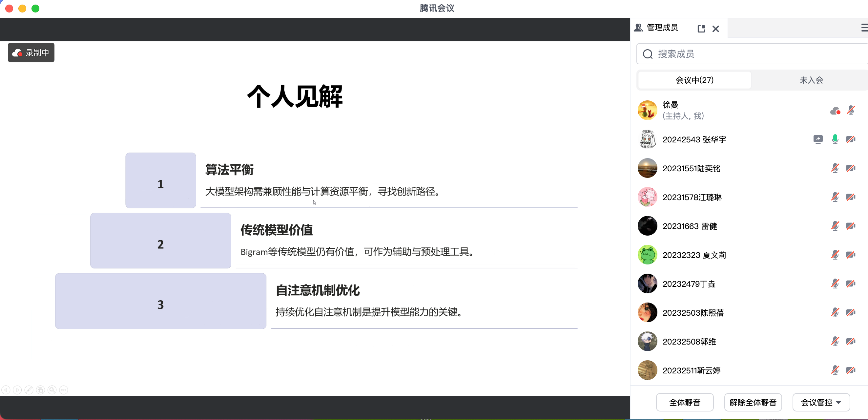868x420 pixels.
Task: Click the 解除全体静音 button
Action: [x=753, y=402]
